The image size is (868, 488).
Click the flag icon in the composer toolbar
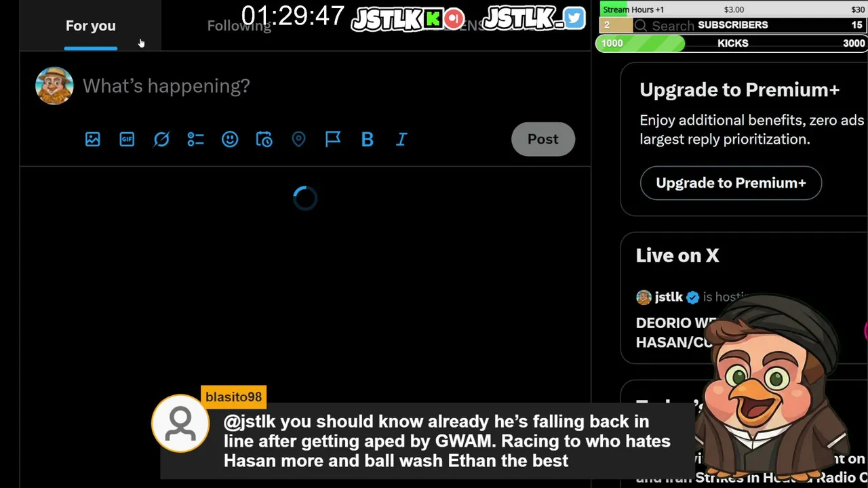point(333,139)
